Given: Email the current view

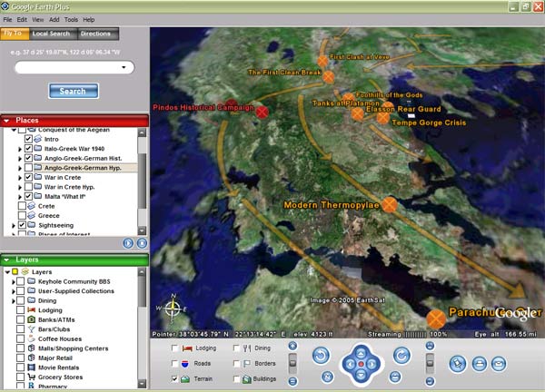Looking at the screenshot, I should coord(499,364).
